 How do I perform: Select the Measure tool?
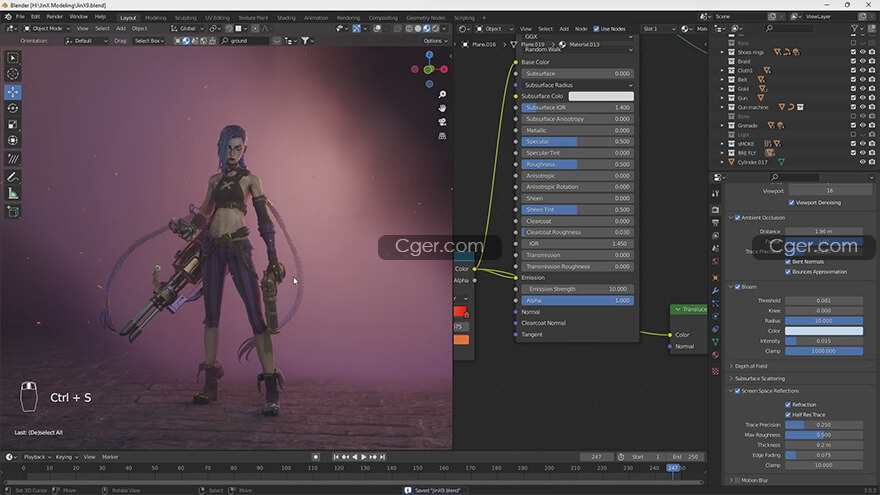click(x=13, y=194)
